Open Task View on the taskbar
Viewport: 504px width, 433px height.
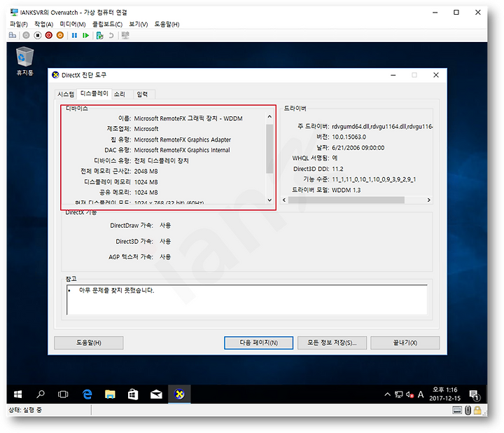(x=63, y=394)
